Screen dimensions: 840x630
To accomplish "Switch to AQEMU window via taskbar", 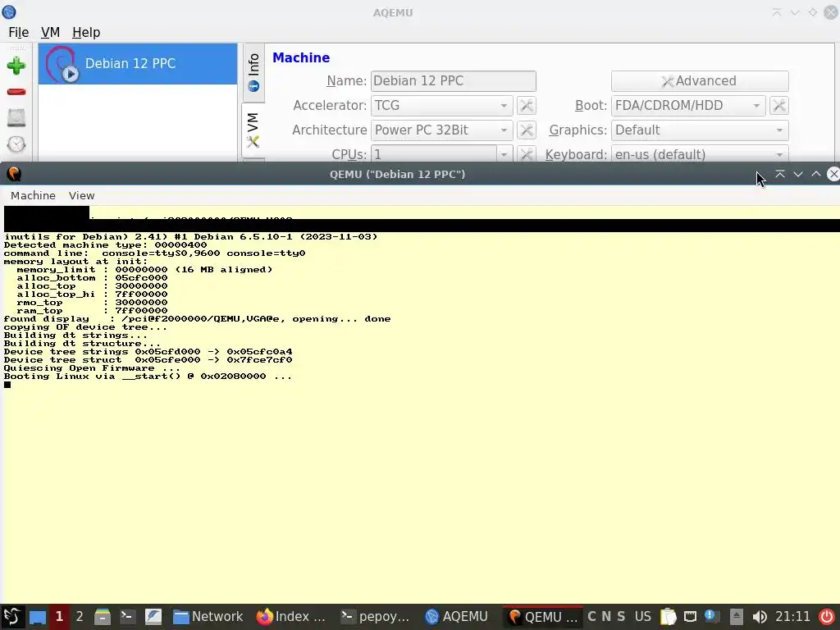I will [457, 617].
